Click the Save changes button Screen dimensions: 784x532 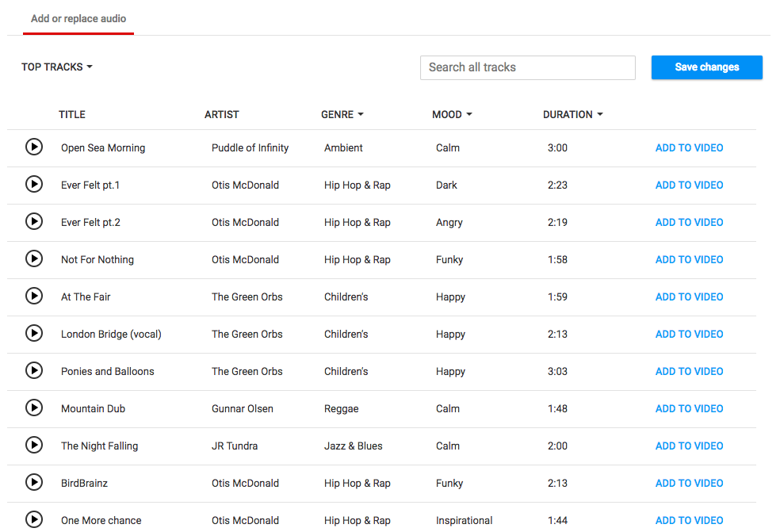[706, 67]
